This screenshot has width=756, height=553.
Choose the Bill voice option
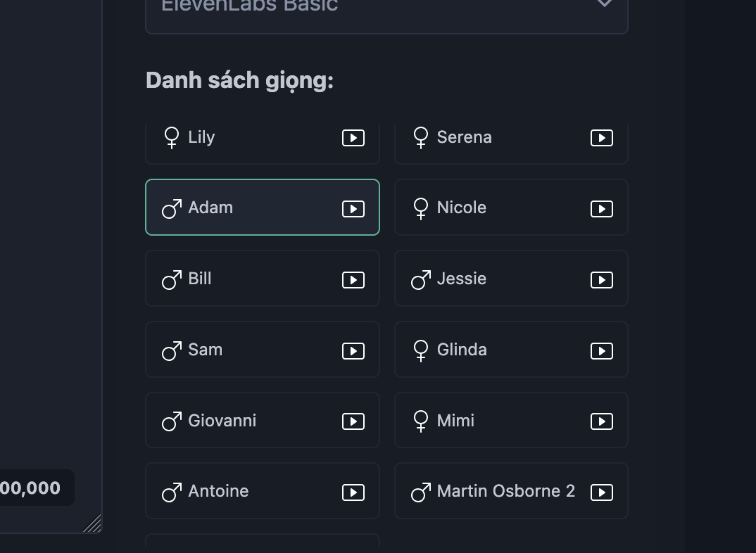(263, 278)
